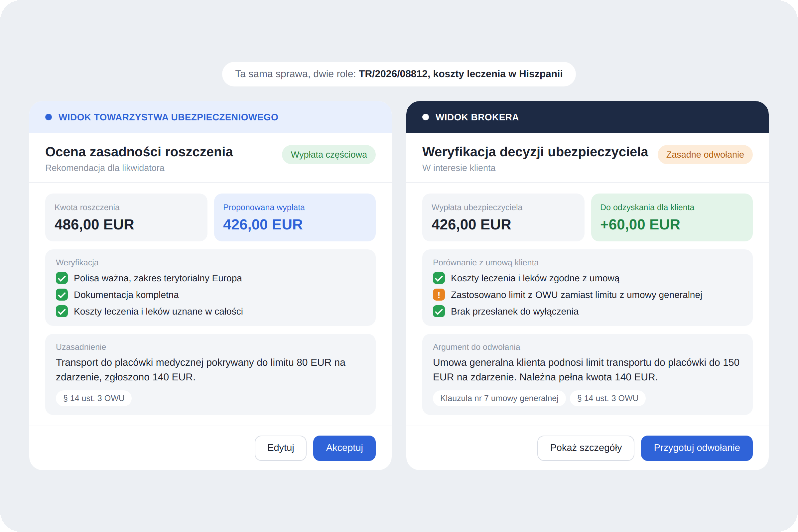Open Pokaż szczegóły in broker view

tap(586, 448)
